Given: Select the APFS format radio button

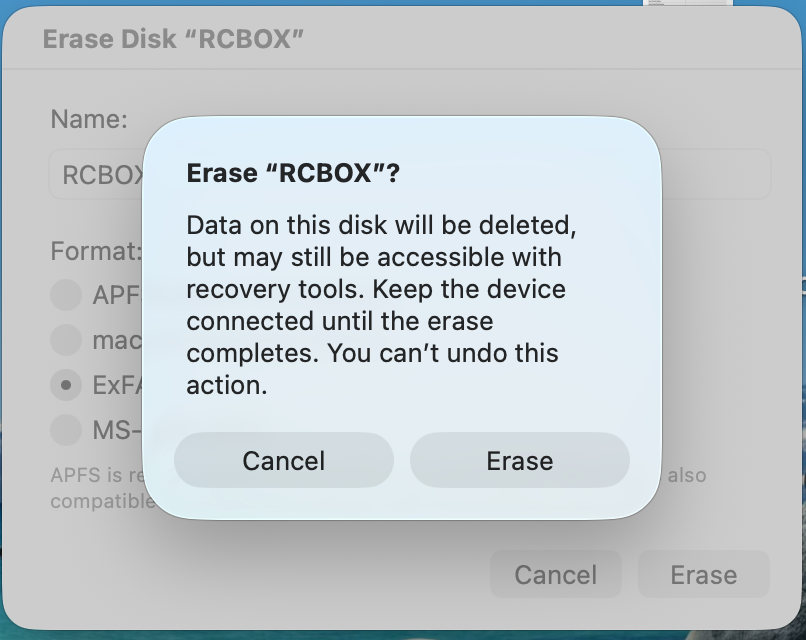Looking at the screenshot, I should point(66,295).
